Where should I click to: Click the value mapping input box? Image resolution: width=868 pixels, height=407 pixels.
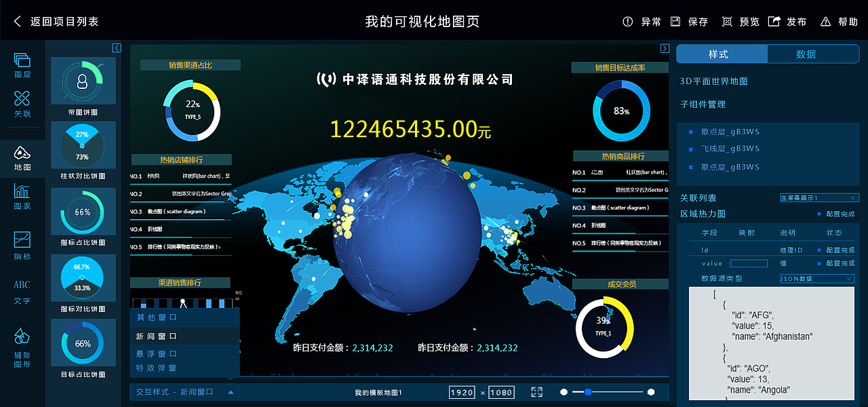click(749, 263)
